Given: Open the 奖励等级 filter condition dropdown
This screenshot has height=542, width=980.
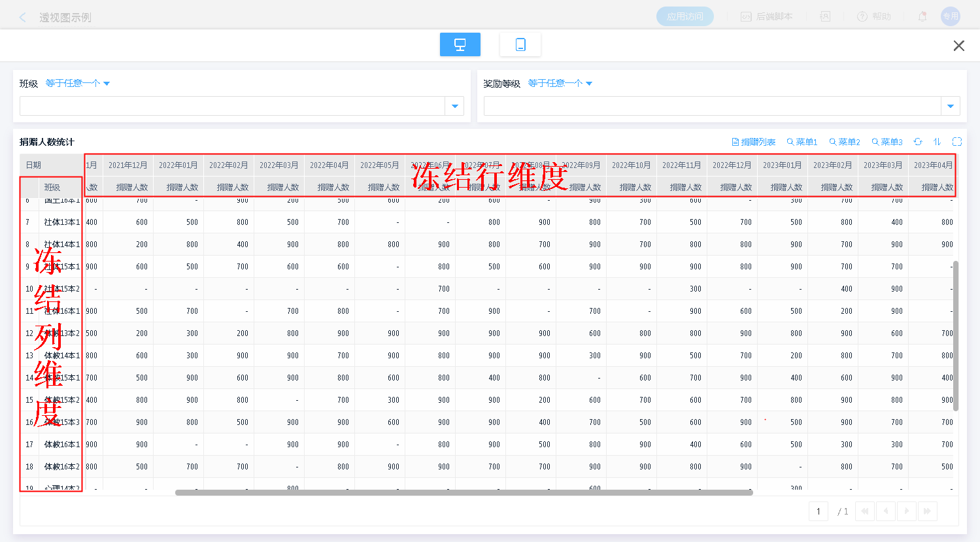Looking at the screenshot, I should pos(560,84).
